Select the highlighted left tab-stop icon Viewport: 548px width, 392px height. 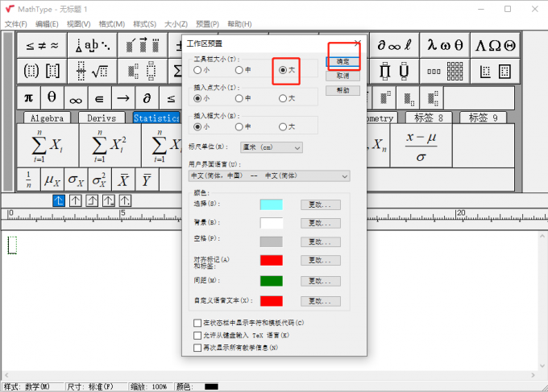[59, 200]
